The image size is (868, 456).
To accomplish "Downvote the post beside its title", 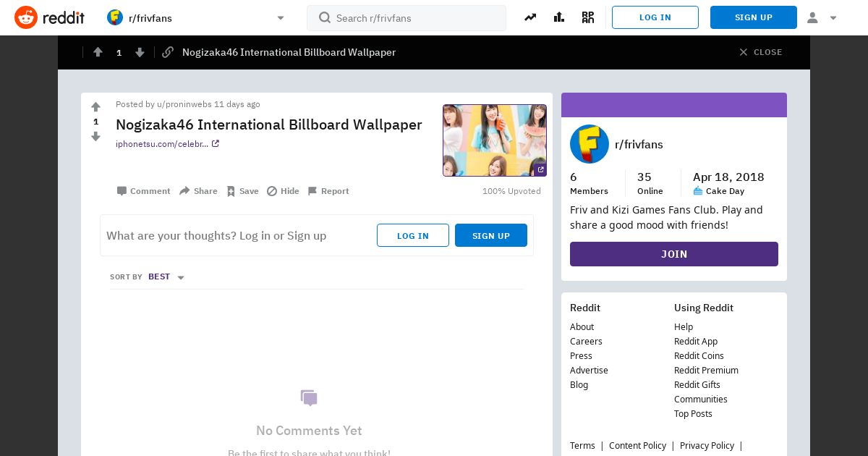I will (95, 136).
